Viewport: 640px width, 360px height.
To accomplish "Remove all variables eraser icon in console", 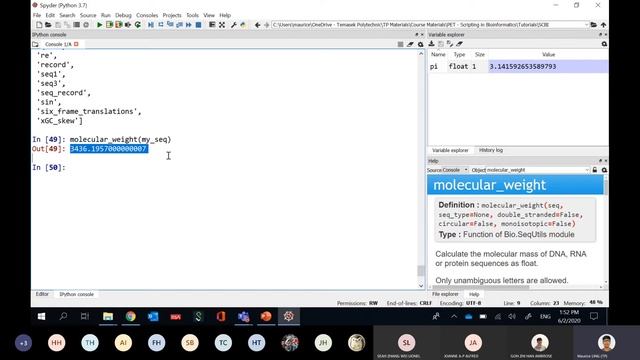I will (x=410, y=44).
